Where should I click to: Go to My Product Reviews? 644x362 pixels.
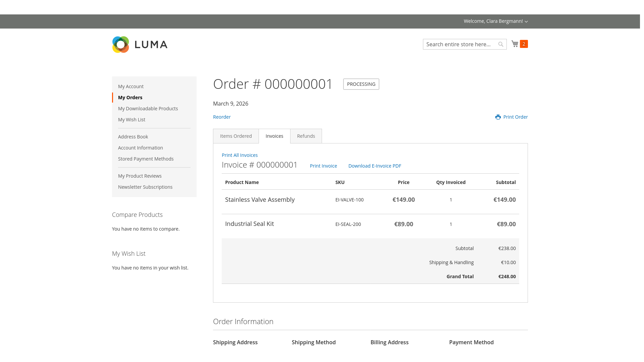pyautogui.click(x=140, y=176)
